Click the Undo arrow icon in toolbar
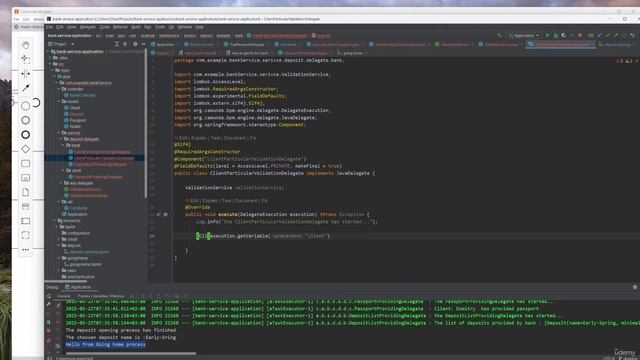The width and height of the screenshot is (640, 360). tap(632, 36)
